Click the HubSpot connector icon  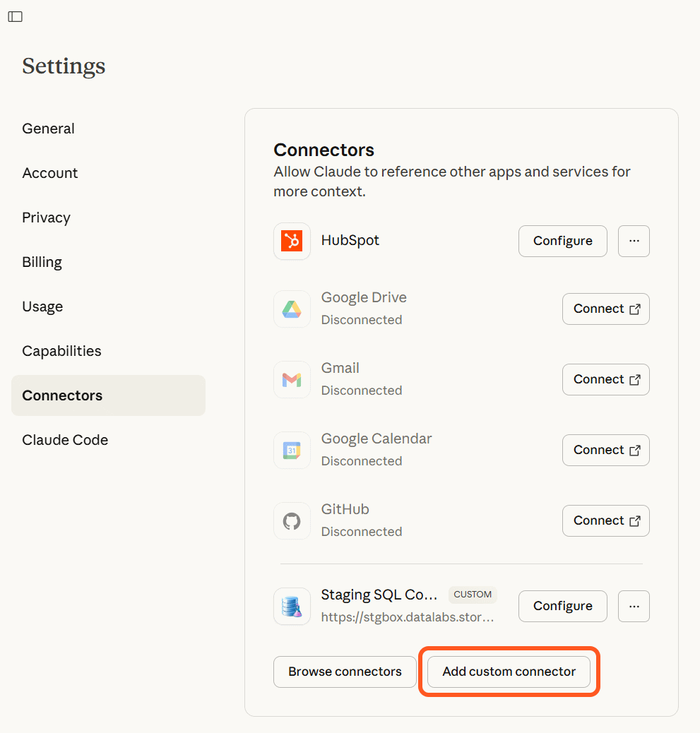pyautogui.click(x=292, y=241)
